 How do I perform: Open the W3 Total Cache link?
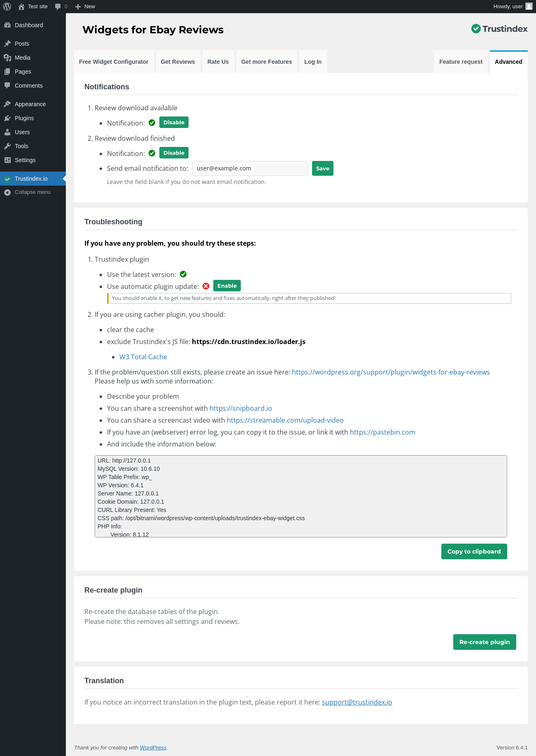pos(143,357)
